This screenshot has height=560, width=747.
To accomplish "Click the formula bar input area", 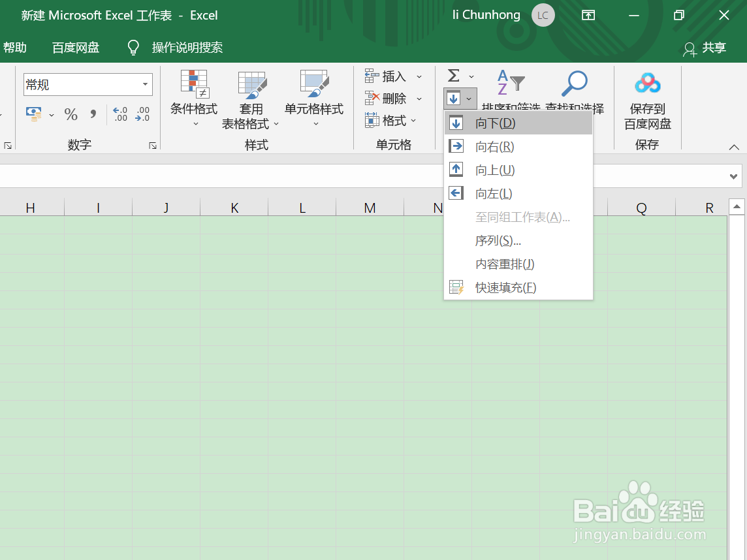I will [362, 176].
